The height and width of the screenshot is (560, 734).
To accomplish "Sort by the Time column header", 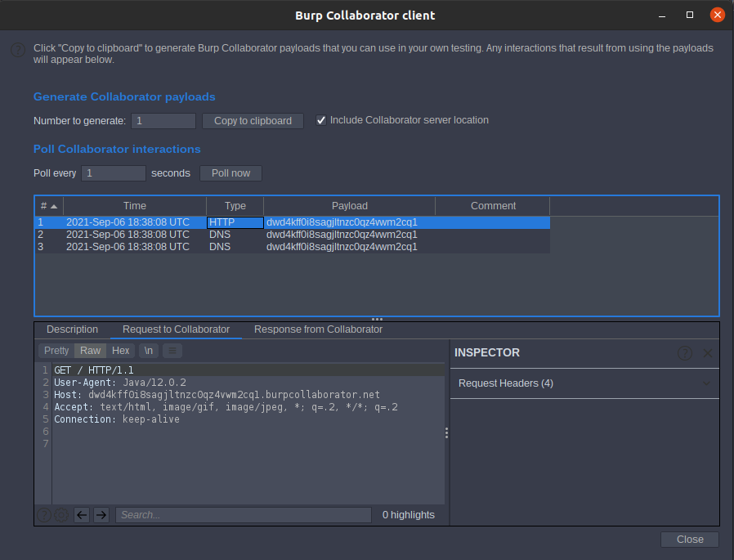I will click(135, 206).
